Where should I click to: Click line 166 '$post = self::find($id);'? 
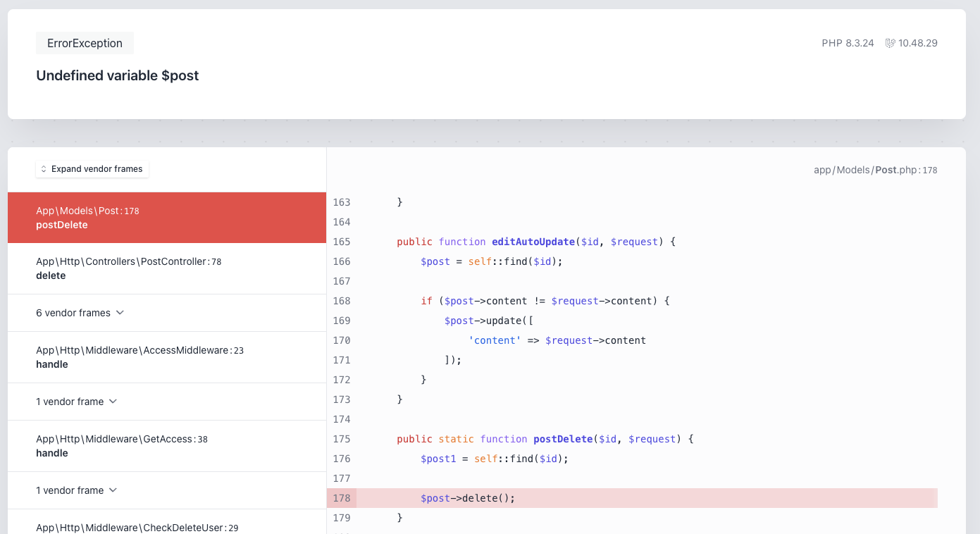[x=492, y=261]
